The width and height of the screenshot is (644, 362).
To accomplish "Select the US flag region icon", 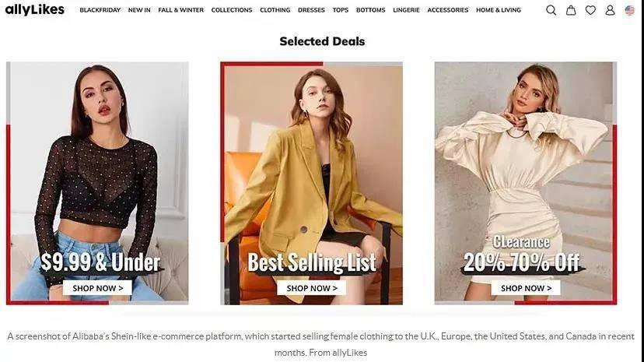I will [x=630, y=10].
